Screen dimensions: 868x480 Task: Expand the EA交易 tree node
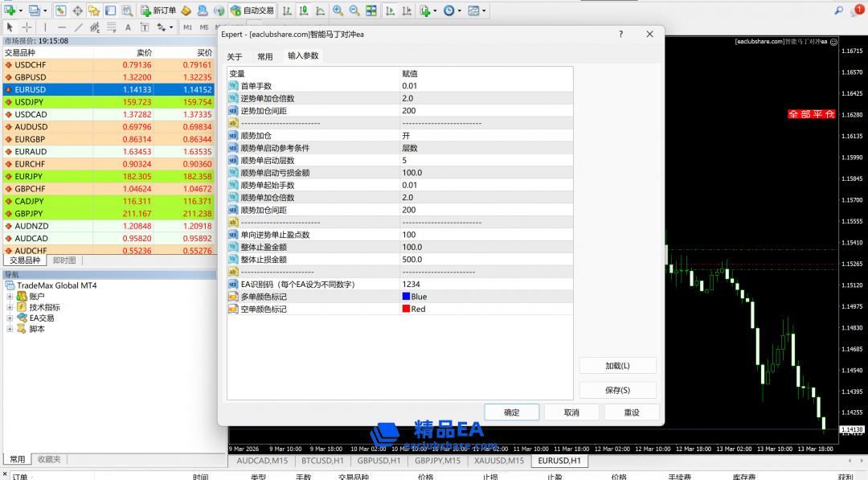(x=10, y=318)
